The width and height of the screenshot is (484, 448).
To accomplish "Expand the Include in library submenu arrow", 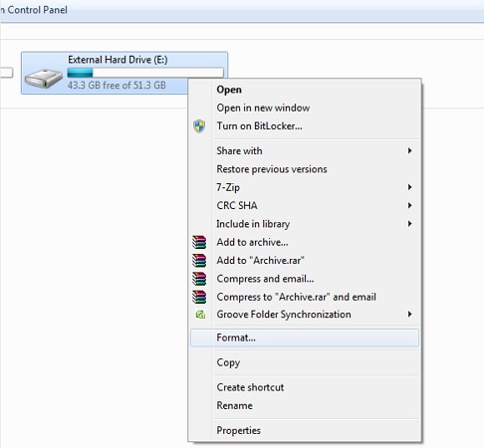I will coord(410,224).
